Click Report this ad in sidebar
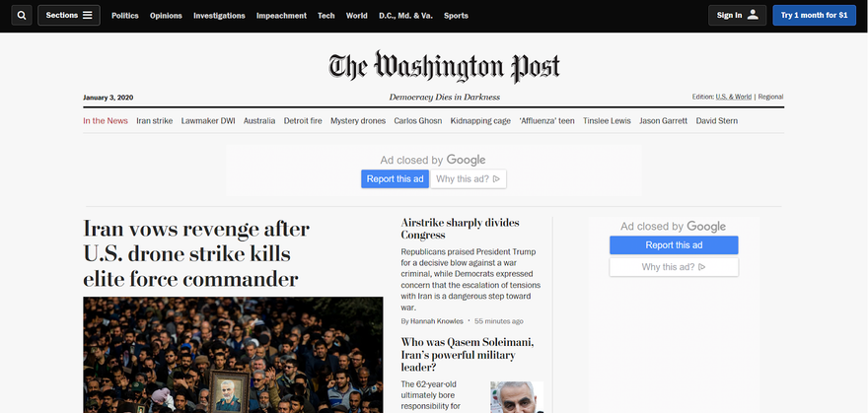Screen dimensions: 868x413 point(674,244)
